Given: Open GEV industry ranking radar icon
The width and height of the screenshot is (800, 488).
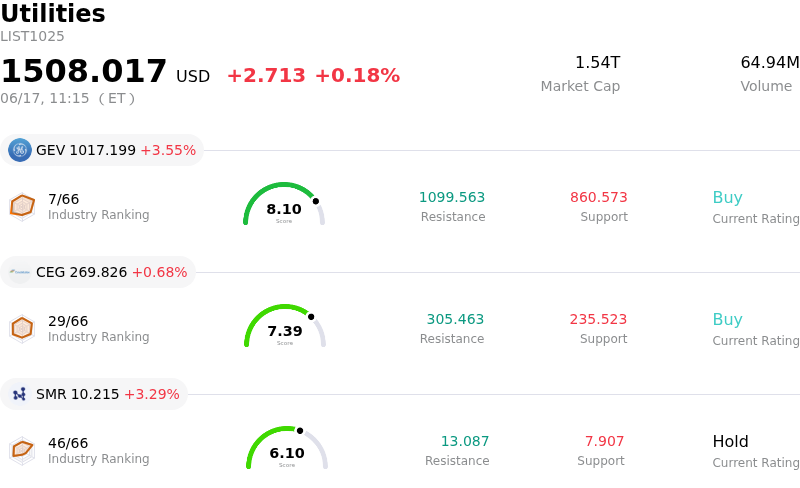Looking at the screenshot, I should pyautogui.click(x=22, y=207).
